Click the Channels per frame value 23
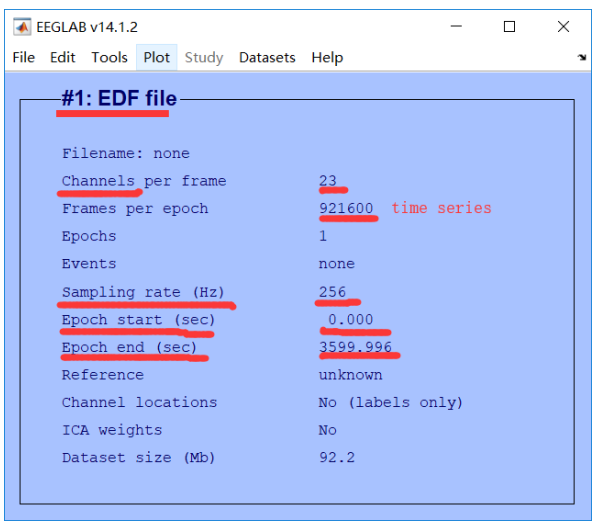597x525 pixels. (x=328, y=180)
